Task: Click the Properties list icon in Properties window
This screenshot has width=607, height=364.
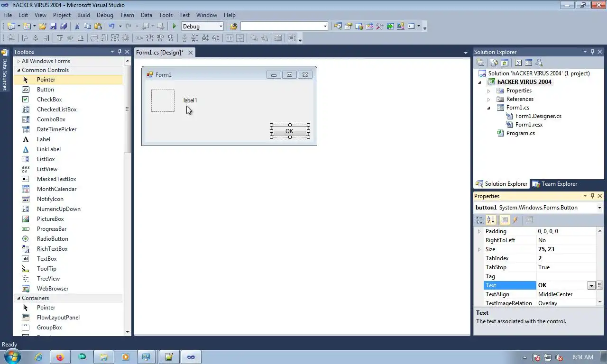Action: pyautogui.click(x=504, y=220)
